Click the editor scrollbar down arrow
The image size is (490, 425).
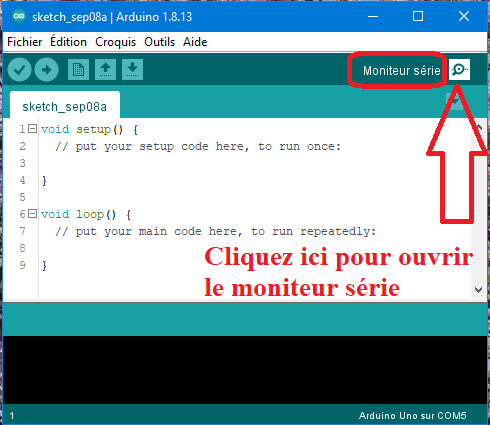pyautogui.click(x=479, y=290)
